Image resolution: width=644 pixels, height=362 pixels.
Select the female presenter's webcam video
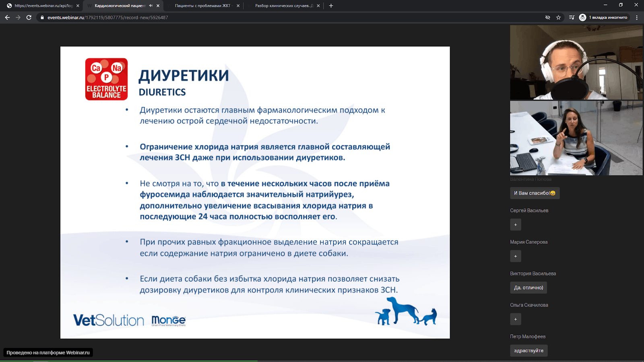(576, 138)
